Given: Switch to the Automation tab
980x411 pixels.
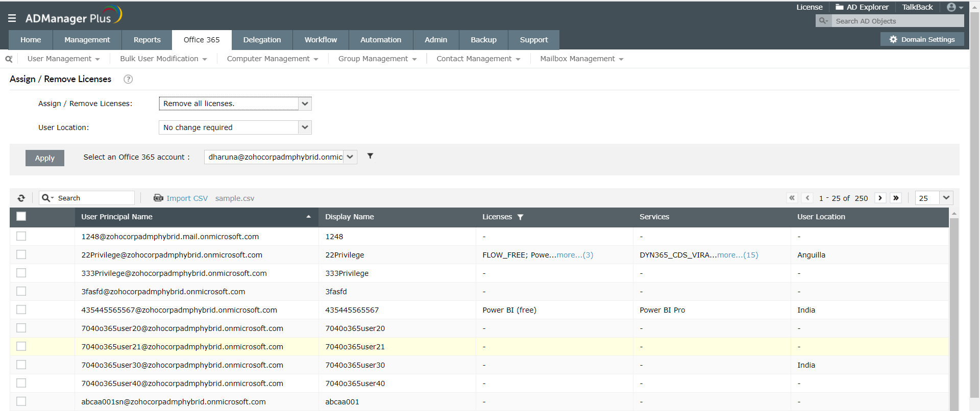Looking at the screenshot, I should [x=380, y=40].
